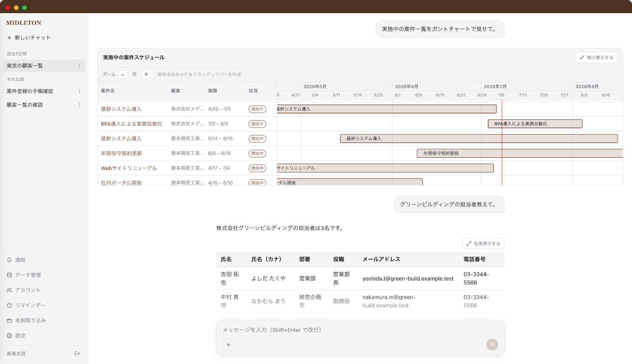Select the 年間保守契約更新 Gantt bar
Screen dimensions: 632x364
click(520, 153)
